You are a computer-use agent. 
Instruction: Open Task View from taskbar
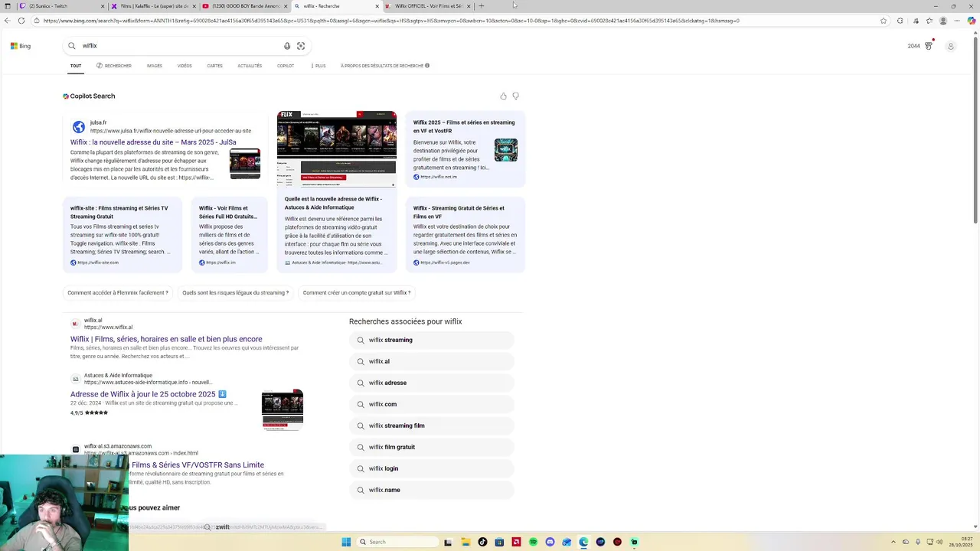pyautogui.click(x=448, y=542)
